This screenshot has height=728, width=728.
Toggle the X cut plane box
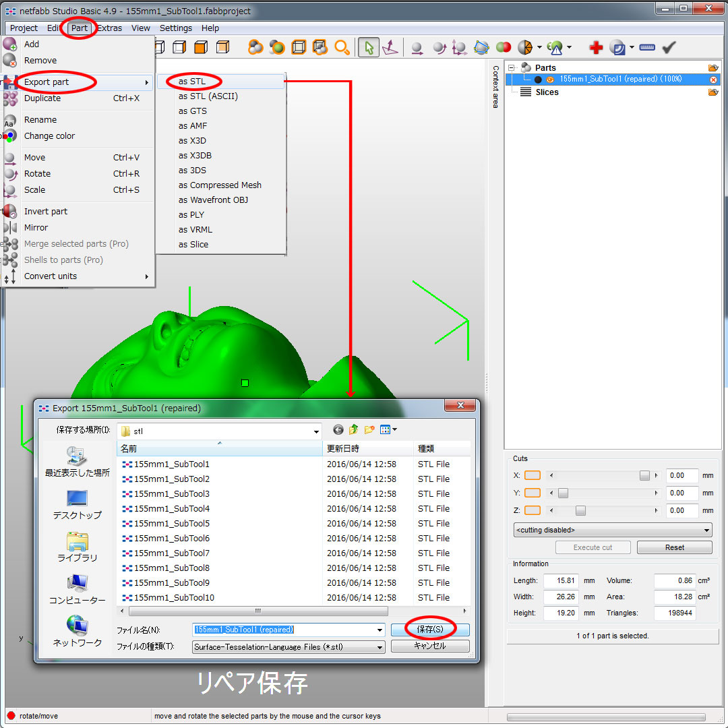coord(533,475)
